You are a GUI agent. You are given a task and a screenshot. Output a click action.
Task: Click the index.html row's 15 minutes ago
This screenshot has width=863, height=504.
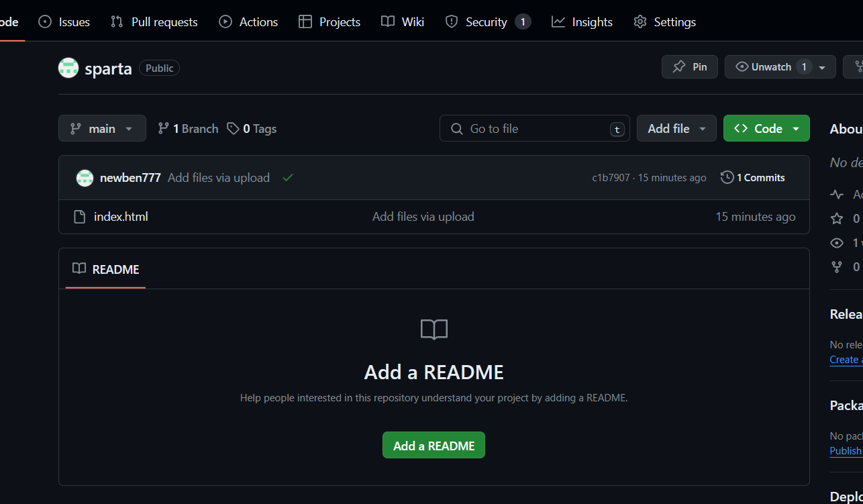point(756,217)
